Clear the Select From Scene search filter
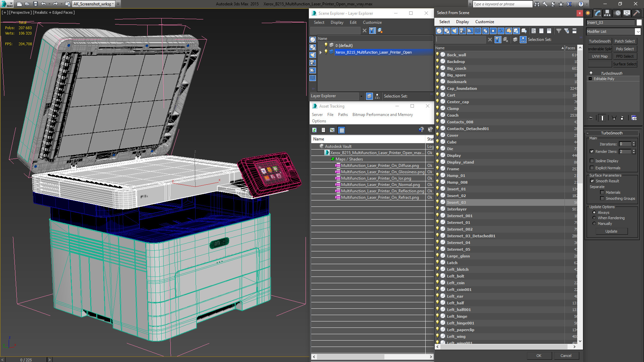This screenshot has width=644, height=362. (x=490, y=40)
